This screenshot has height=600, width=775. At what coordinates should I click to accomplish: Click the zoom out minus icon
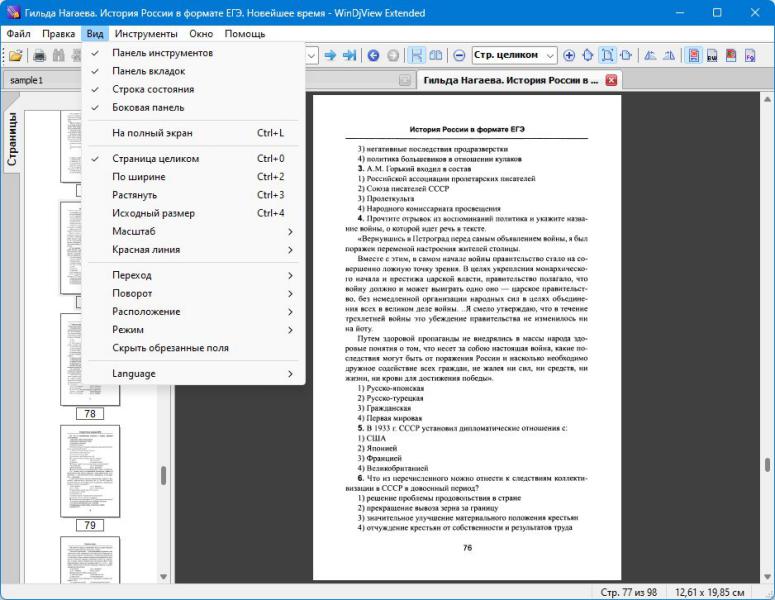[459, 55]
